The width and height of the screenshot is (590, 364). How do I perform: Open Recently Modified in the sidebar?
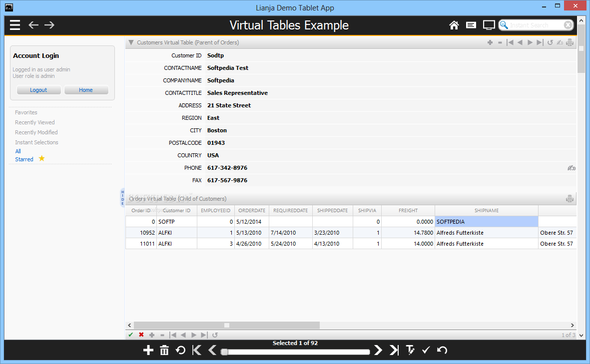coord(36,132)
